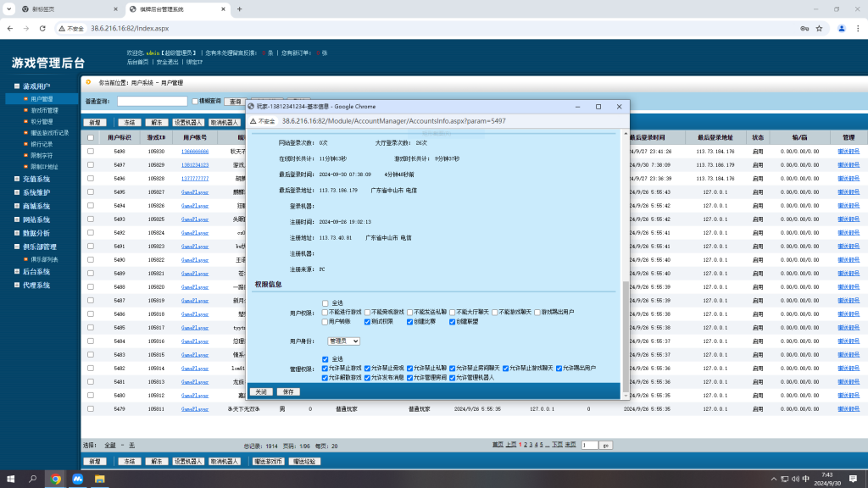Screen dimensions: 868x488
Task: Click the bookmark star icon in address bar
Action: click(x=820, y=28)
